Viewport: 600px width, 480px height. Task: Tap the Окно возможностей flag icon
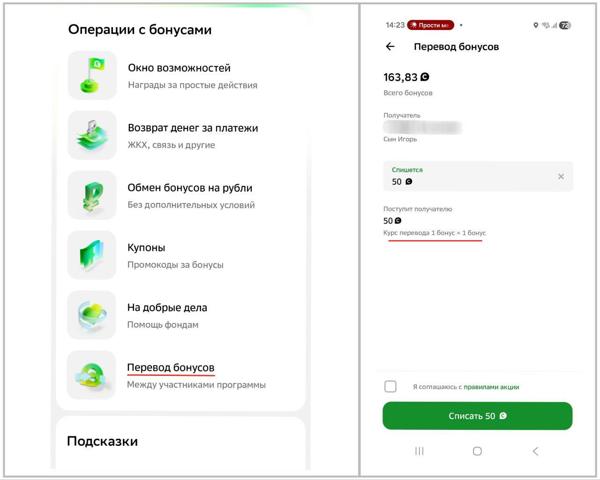point(93,75)
